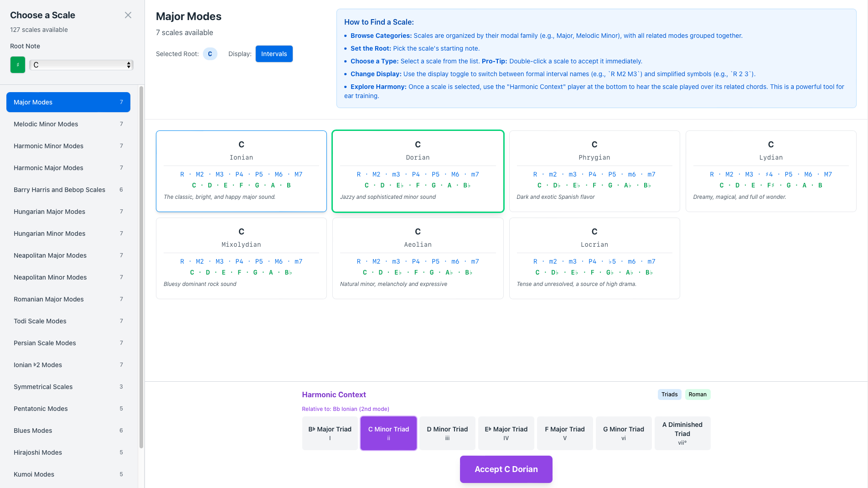Close the Choose a Scale panel

coord(128,15)
